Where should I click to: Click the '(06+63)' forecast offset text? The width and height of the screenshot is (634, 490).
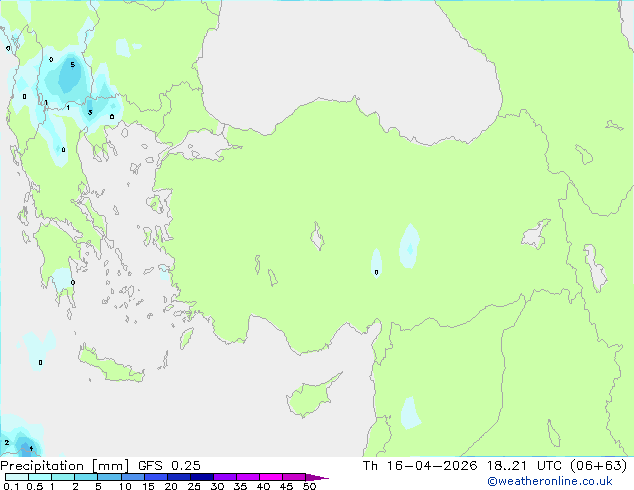[x=599, y=466]
